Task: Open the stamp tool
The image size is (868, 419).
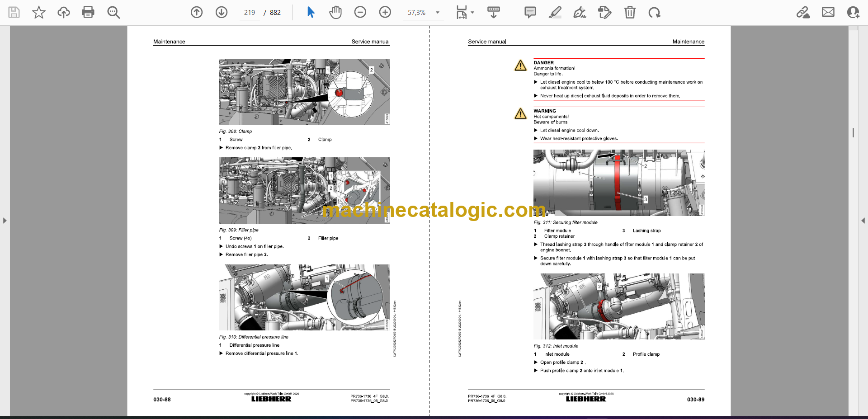Action: pos(604,12)
